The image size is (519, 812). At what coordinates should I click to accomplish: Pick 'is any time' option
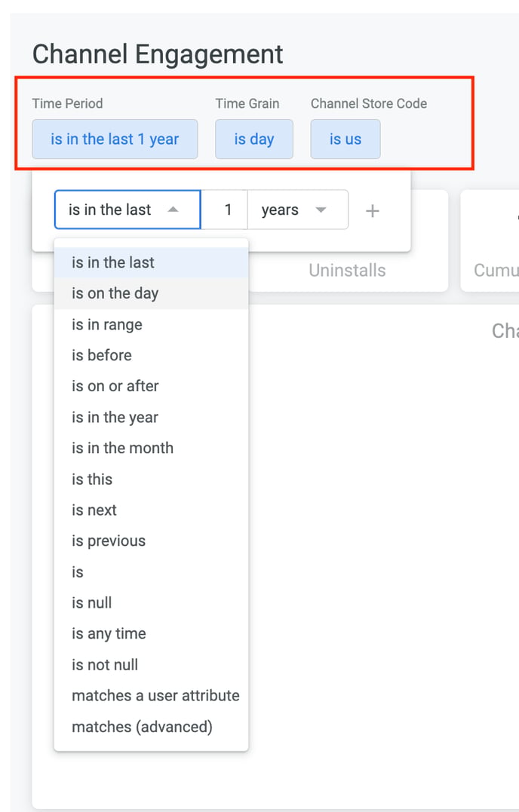pos(109,633)
